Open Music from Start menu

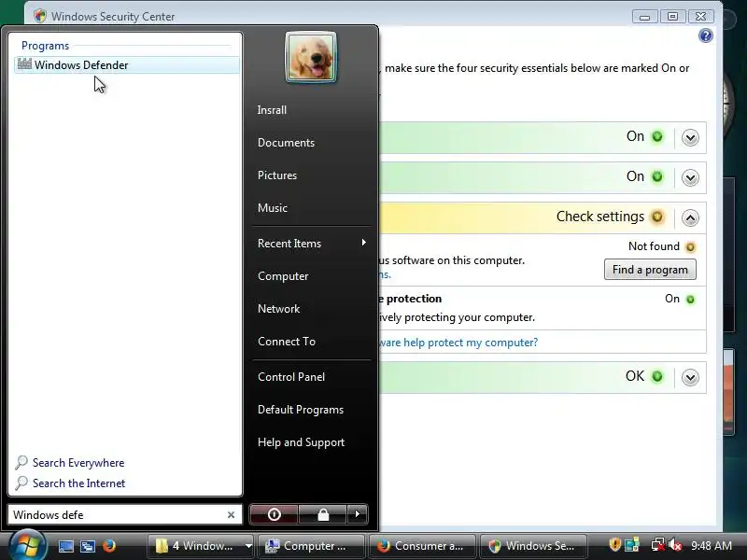pyautogui.click(x=273, y=208)
